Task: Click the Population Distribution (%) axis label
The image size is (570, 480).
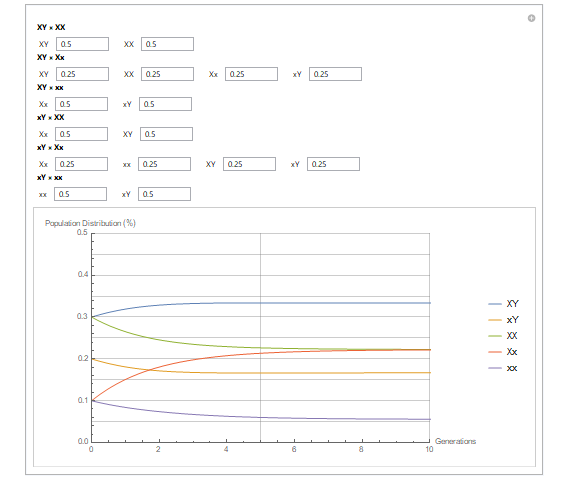Action: 90,223
